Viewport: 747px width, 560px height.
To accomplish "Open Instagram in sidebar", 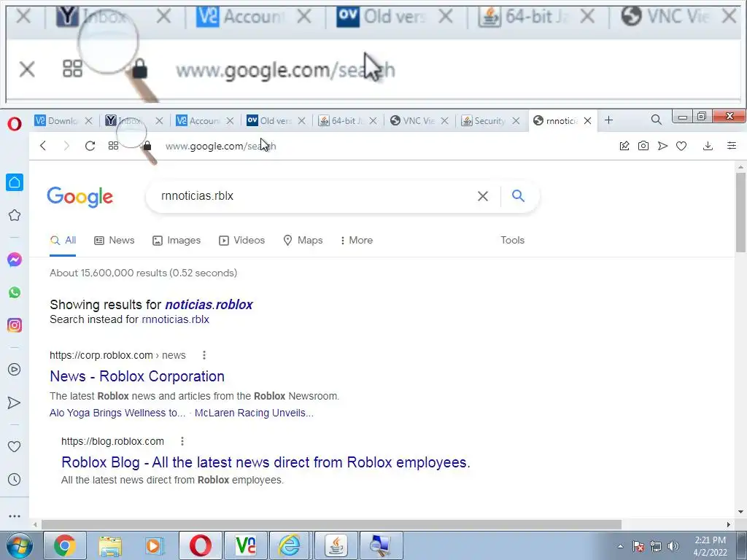I will [15, 325].
